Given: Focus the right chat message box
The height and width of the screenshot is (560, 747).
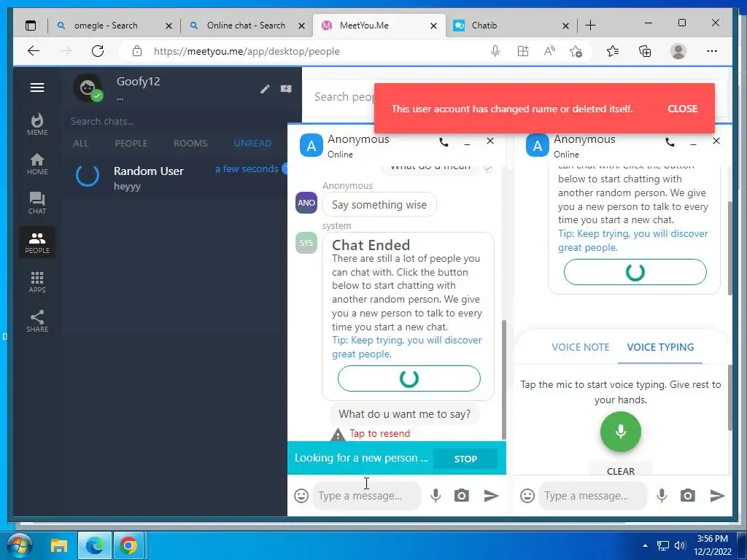Looking at the screenshot, I should pos(593,496).
